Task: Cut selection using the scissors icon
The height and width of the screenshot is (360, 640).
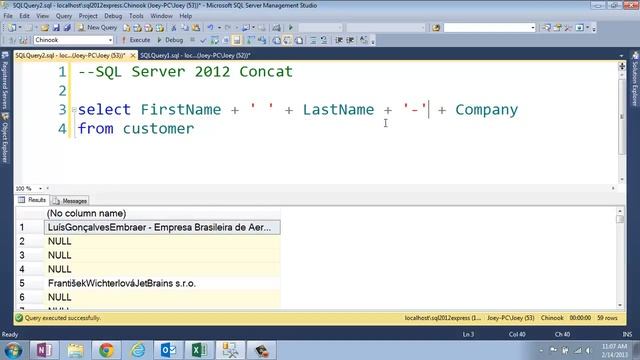Action: pyautogui.click(x=174, y=27)
